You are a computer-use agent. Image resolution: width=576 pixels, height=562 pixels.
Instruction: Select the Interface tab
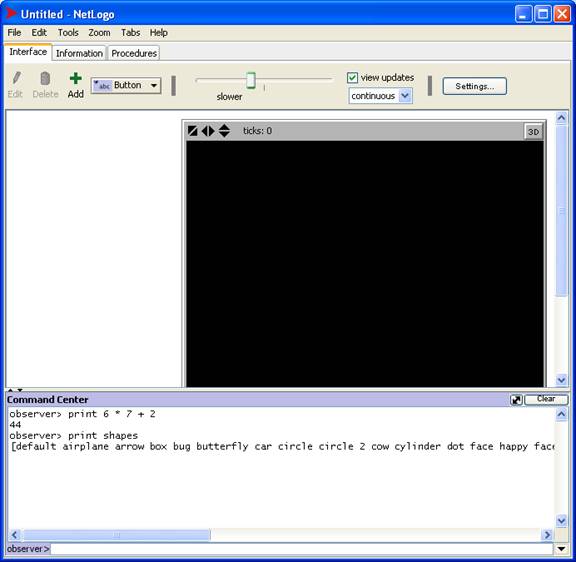tap(28, 52)
